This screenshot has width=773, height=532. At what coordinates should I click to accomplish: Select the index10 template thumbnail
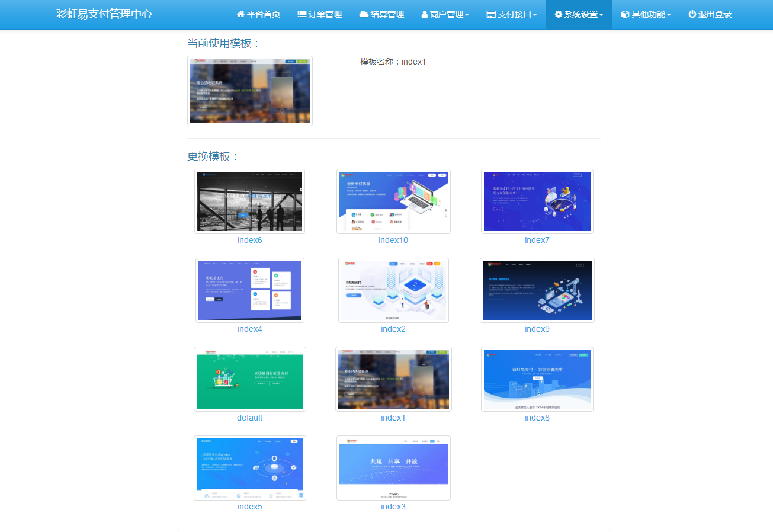[x=393, y=201]
